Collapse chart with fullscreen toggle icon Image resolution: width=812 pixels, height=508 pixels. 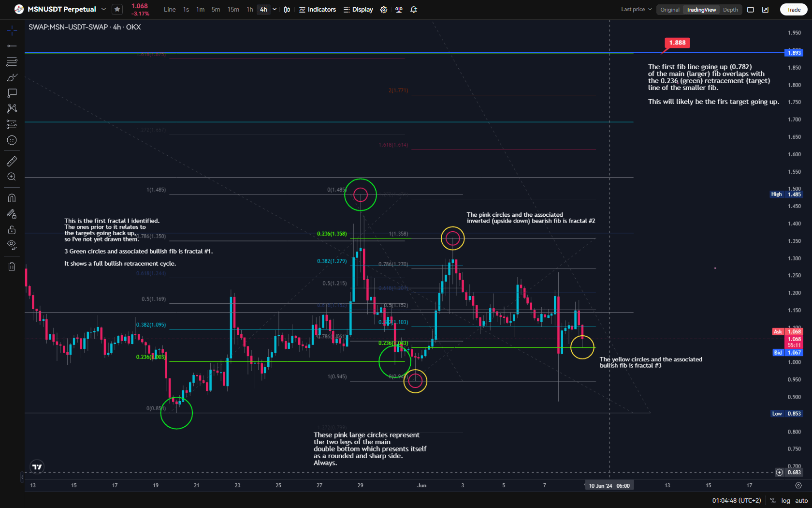tap(766, 10)
